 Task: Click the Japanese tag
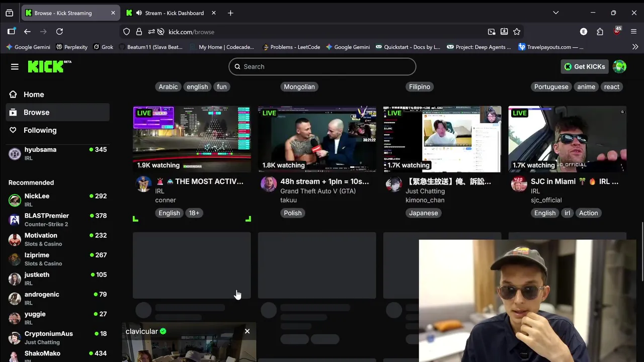pyautogui.click(x=424, y=213)
